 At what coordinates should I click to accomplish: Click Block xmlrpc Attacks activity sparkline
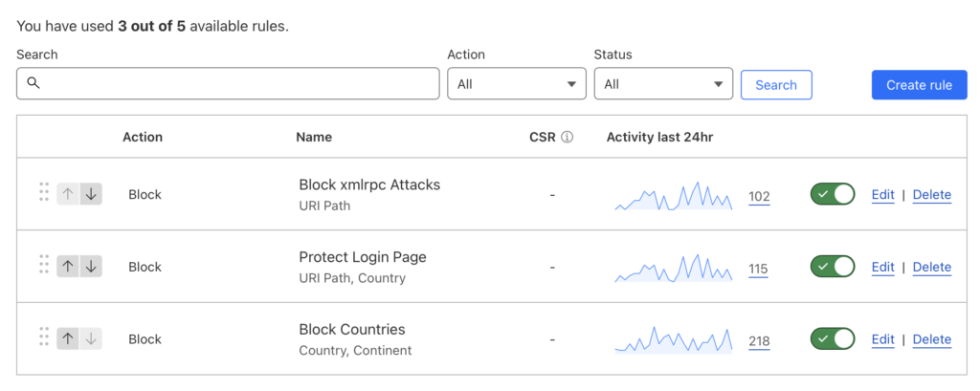pos(674,196)
